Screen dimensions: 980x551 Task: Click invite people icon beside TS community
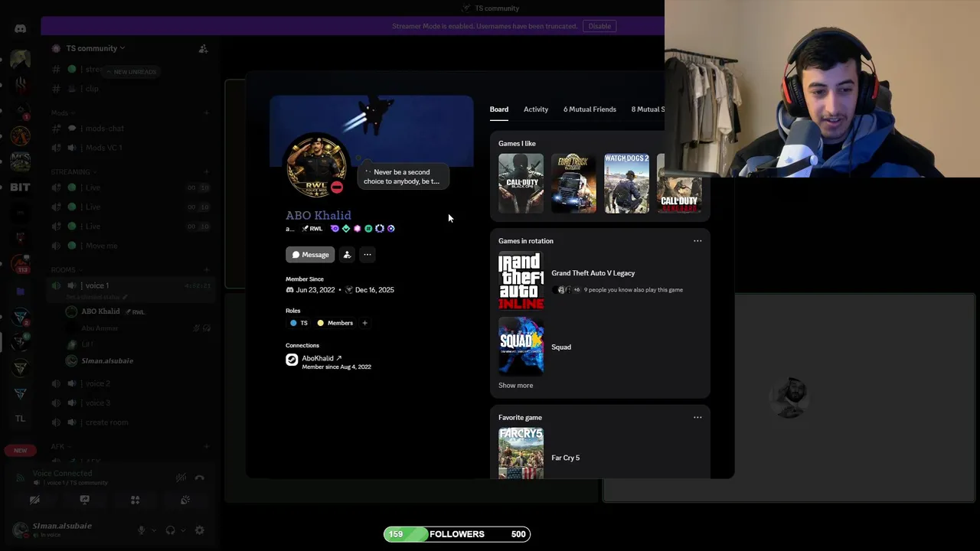click(203, 48)
